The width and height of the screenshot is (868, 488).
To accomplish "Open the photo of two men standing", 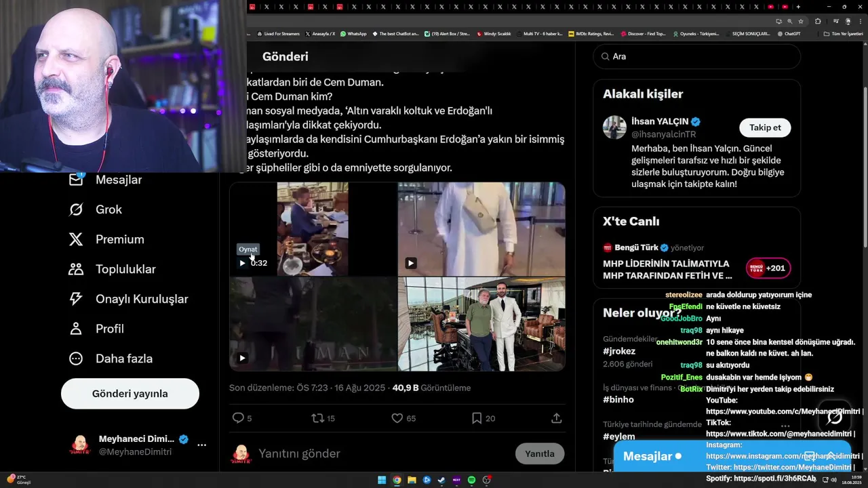I will pyautogui.click(x=481, y=324).
